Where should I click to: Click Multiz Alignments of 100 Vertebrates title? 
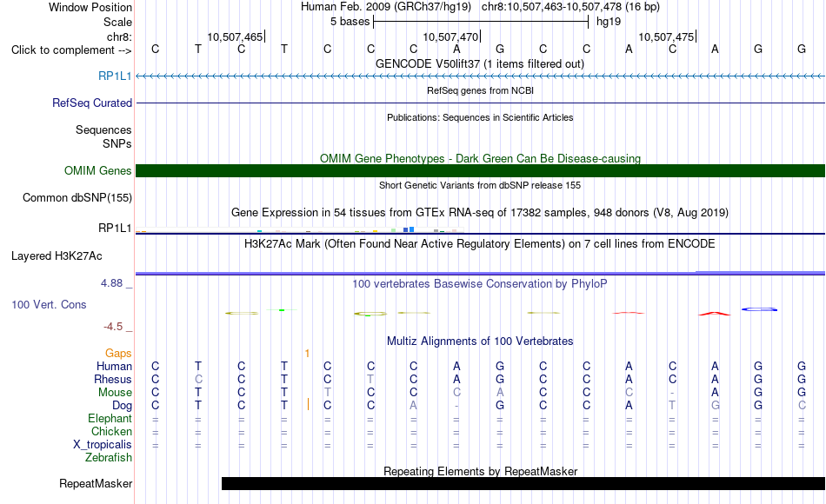(x=480, y=342)
